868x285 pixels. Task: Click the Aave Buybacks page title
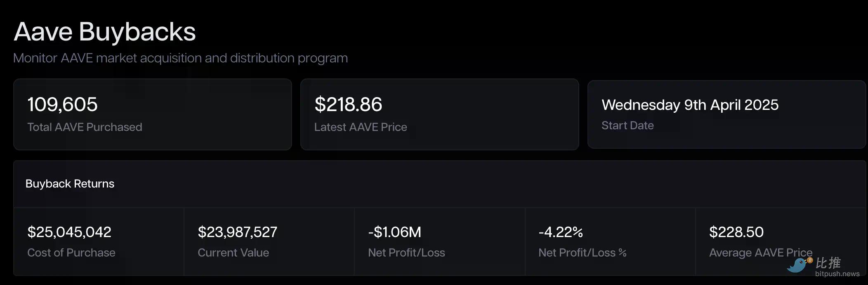point(105,32)
